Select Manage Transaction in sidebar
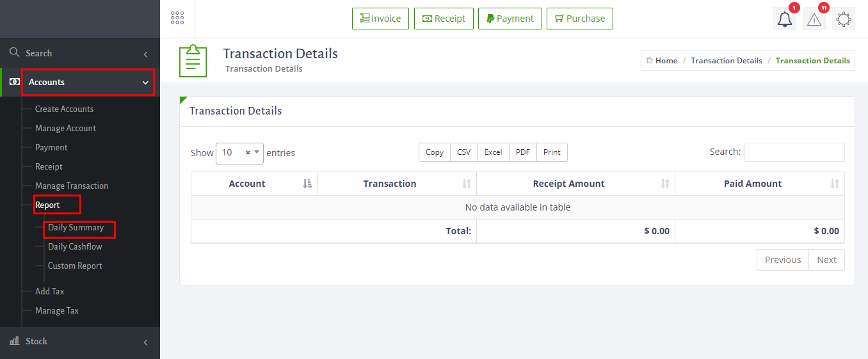 72,186
